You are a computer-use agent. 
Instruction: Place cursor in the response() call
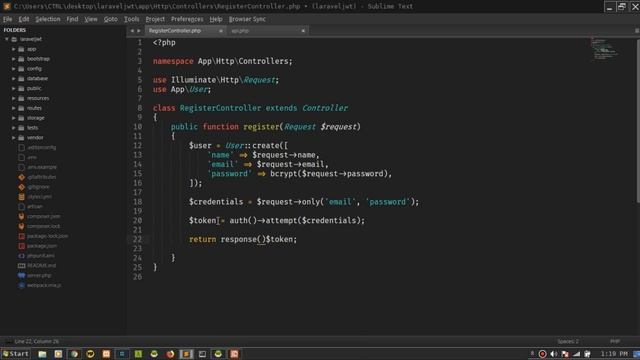(x=243, y=239)
